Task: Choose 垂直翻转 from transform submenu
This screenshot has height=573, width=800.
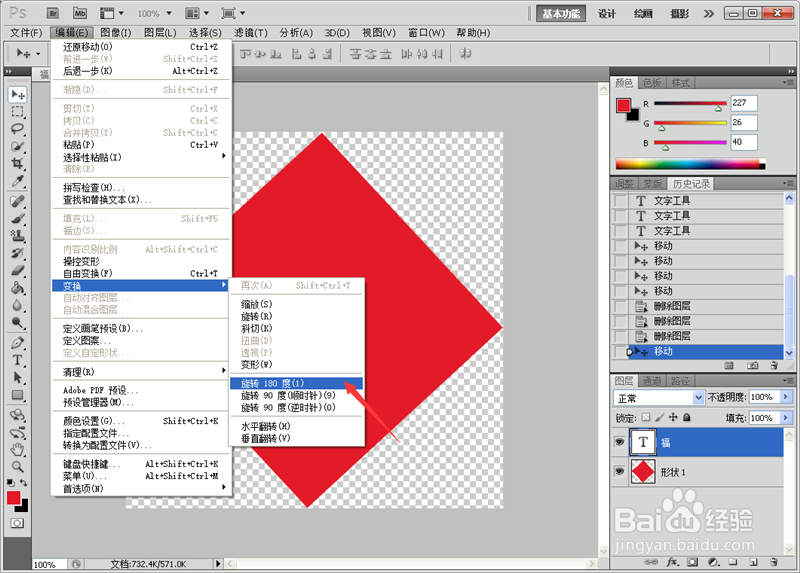Action: [x=296, y=438]
